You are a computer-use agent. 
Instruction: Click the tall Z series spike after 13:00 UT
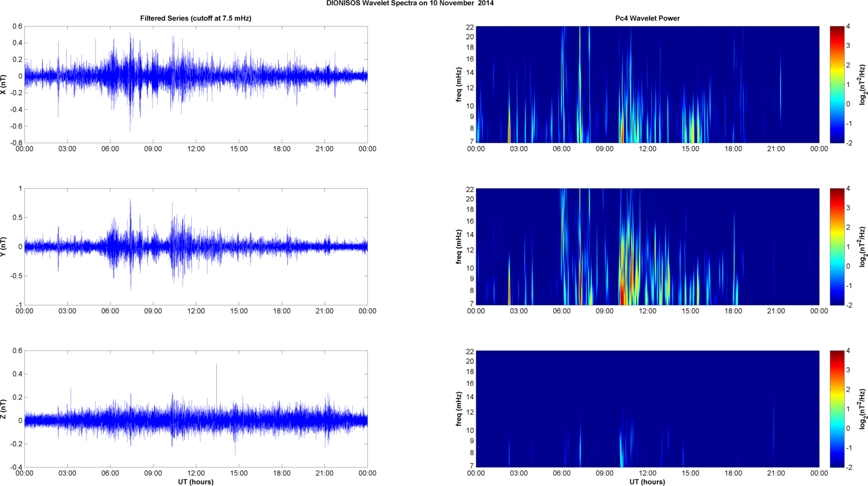216,387
